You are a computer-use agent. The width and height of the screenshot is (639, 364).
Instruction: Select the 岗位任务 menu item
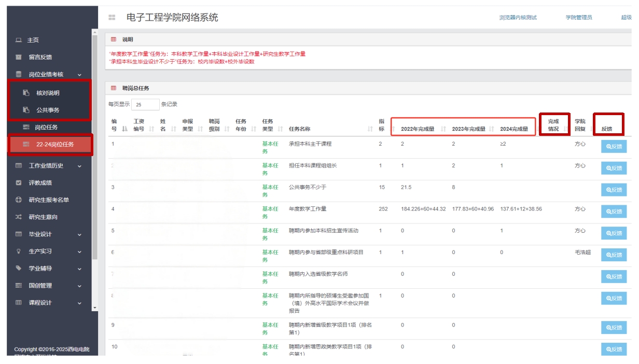point(46,127)
